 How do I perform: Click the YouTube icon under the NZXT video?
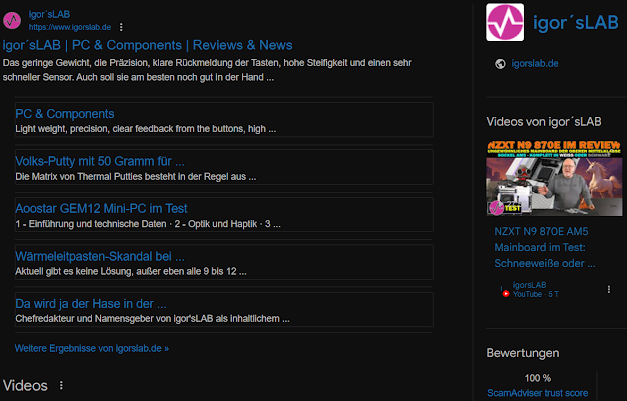pyautogui.click(x=505, y=294)
